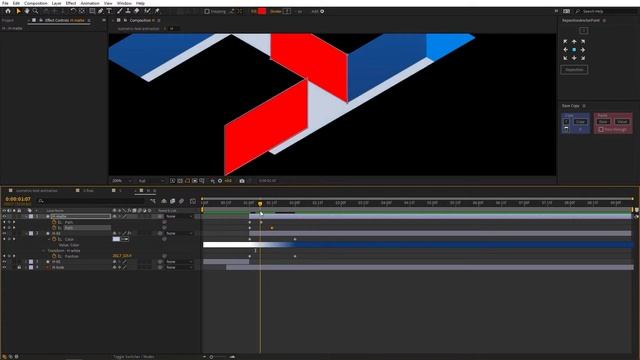Select the Selection arrow tool
The image size is (640, 360).
18,11
